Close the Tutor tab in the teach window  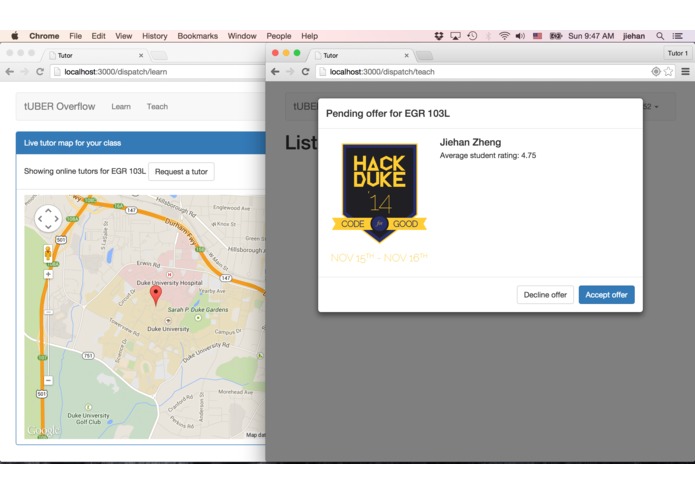406,55
